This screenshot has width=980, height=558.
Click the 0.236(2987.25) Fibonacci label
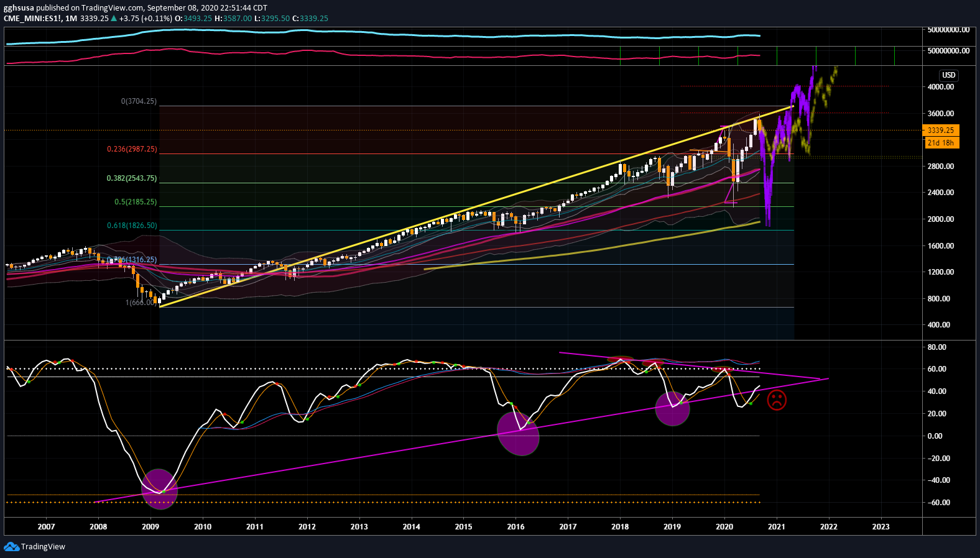(132, 149)
